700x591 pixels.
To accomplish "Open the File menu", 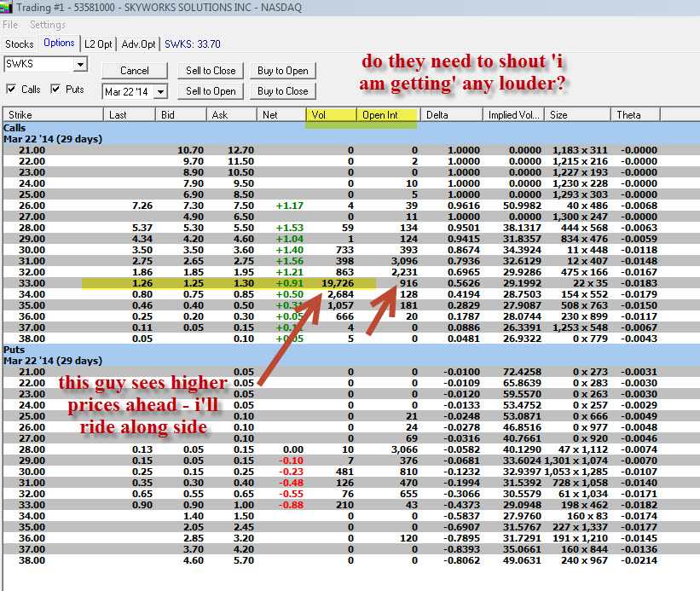I will (10, 26).
